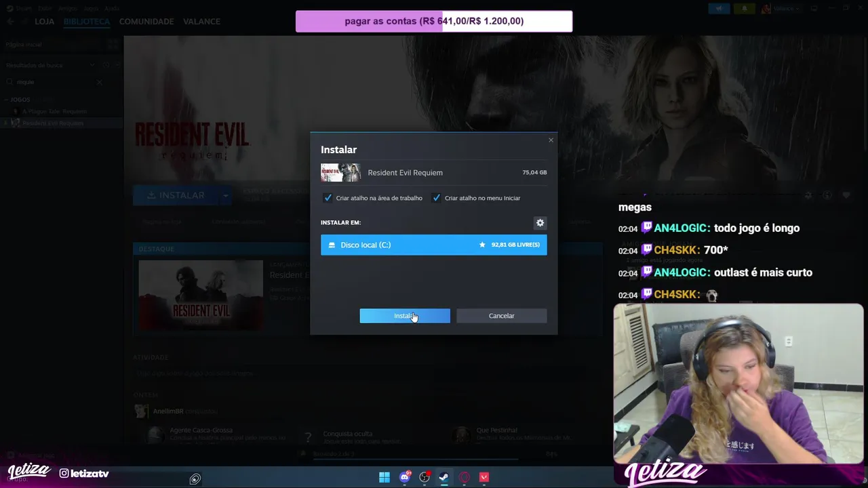Open AnelimBR activity profile link

[x=167, y=411]
